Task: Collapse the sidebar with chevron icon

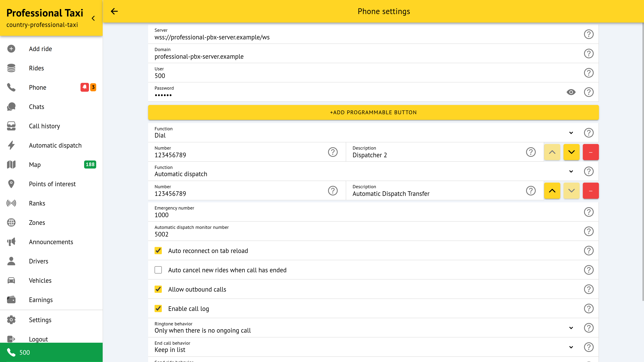Action: pyautogui.click(x=93, y=18)
